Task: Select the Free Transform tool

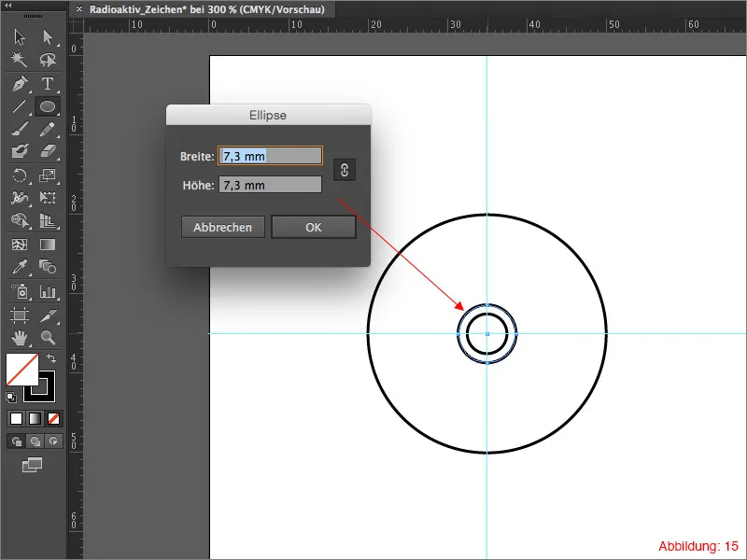Action: pos(48,198)
